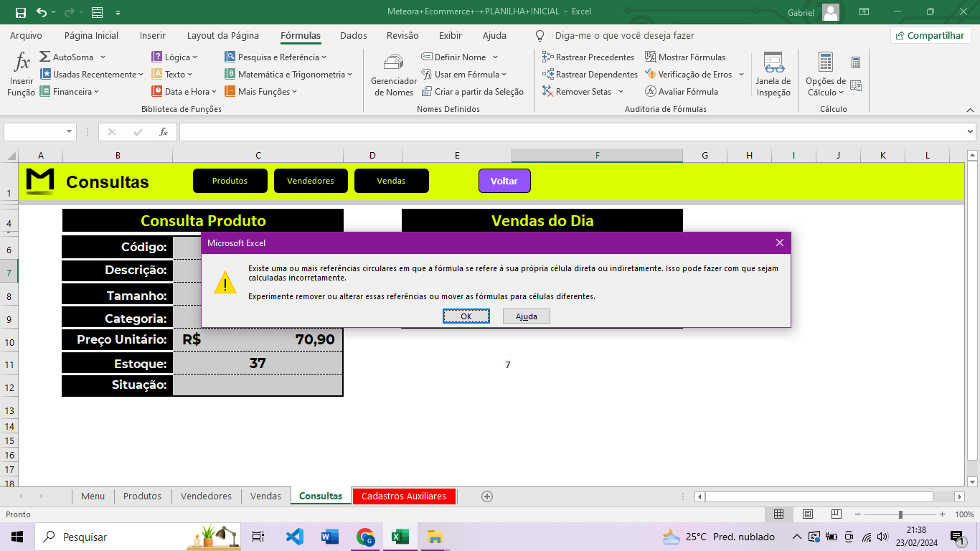980x551 pixels.
Task: Click Diga-me search field
Action: [624, 35]
